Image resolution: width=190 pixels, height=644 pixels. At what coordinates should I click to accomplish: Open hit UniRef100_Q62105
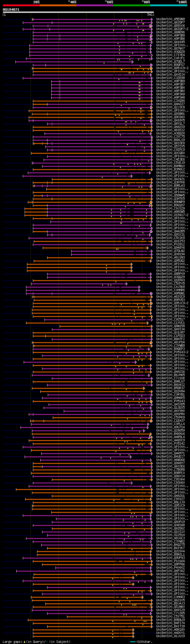click(170, 600)
